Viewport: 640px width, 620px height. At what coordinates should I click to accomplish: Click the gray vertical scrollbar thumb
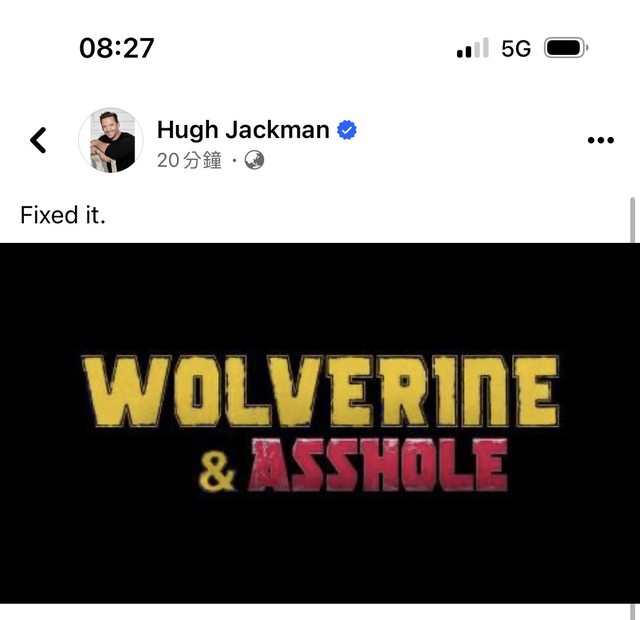point(632,220)
